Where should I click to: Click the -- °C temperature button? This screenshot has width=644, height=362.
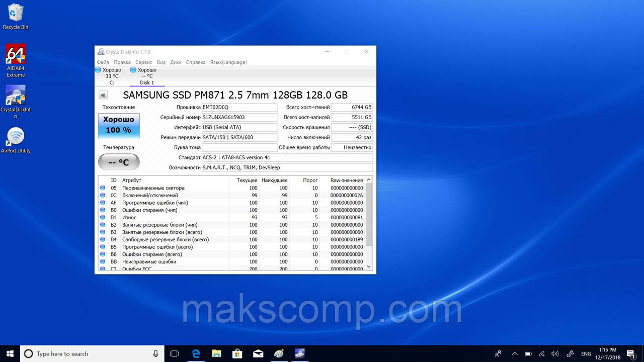(x=119, y=162)
